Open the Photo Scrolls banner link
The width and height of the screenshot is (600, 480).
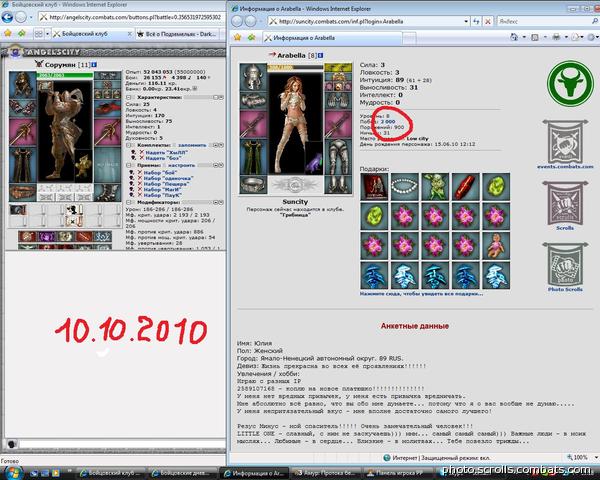point(565,267)
